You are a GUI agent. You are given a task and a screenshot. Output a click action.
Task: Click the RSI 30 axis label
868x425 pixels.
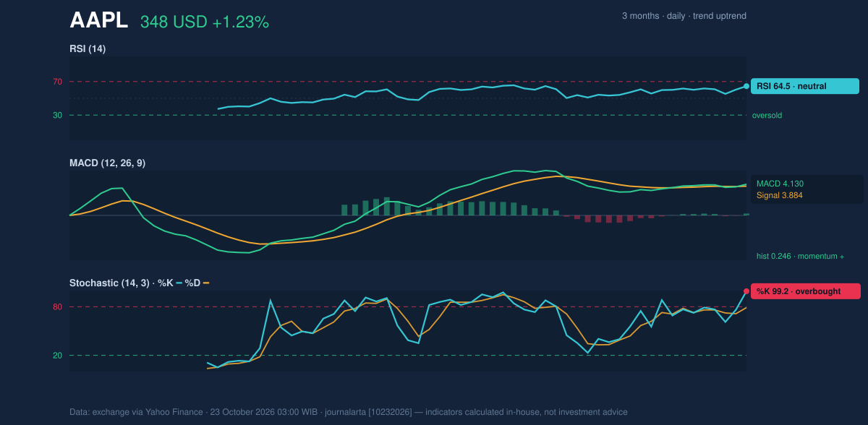57,115
